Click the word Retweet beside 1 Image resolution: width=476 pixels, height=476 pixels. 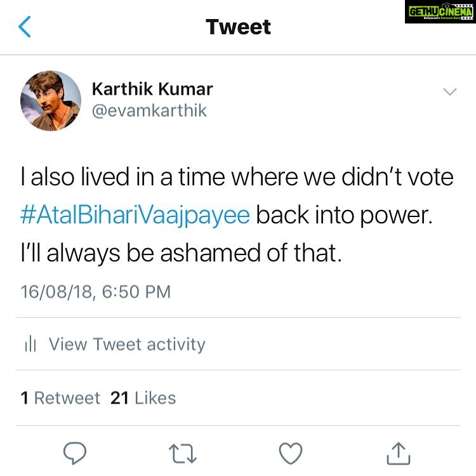67,398
